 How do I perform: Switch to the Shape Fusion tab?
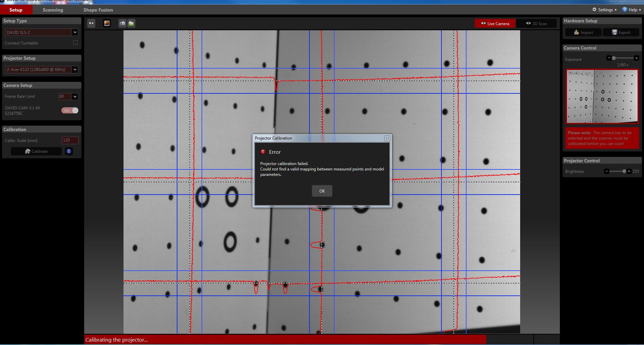pyautogui.click(x=98, y=10)
